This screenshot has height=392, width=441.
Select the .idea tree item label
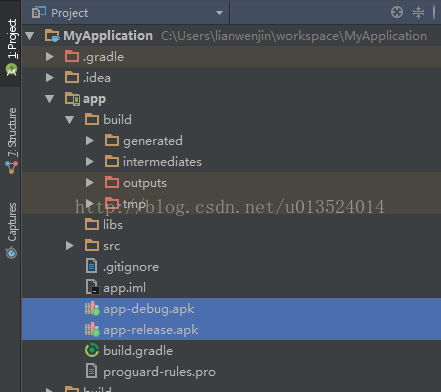pos(97,78)
